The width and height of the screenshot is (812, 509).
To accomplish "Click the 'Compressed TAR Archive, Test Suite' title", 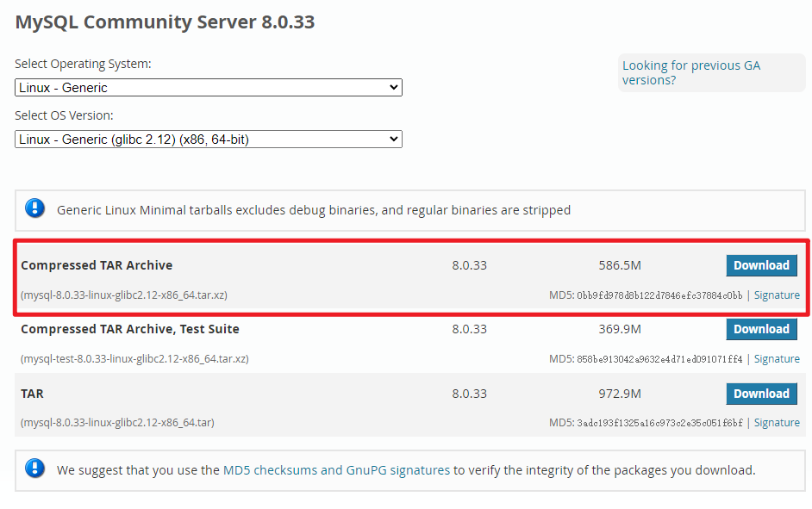I will pos(130,329).
